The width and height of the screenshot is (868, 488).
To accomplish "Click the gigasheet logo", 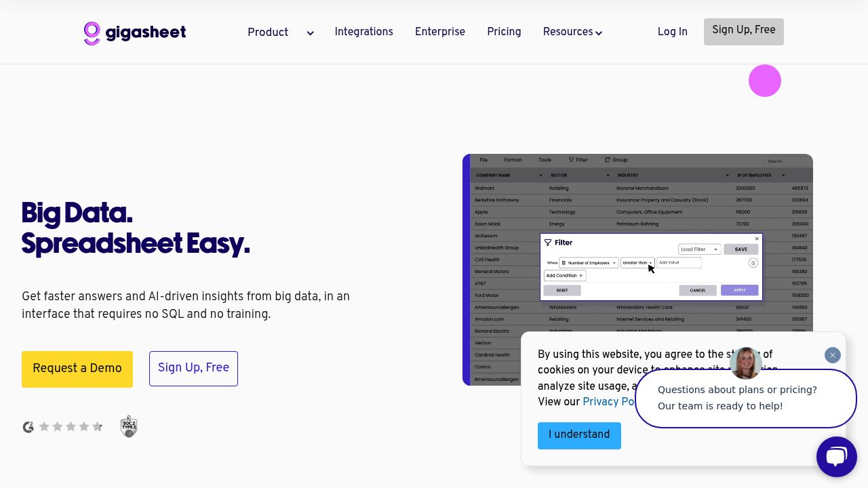I will coord(135,33).
